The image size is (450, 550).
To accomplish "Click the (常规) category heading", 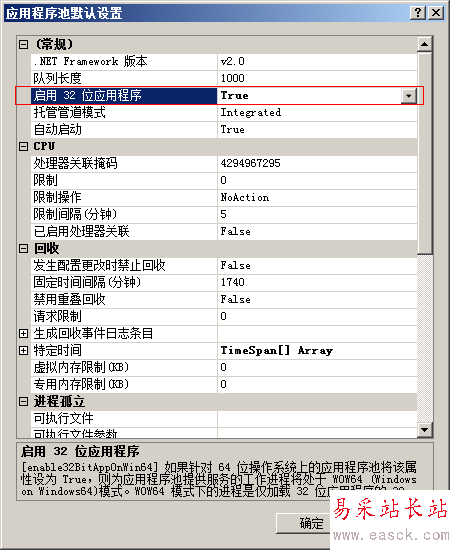I will tap(54, 45).
